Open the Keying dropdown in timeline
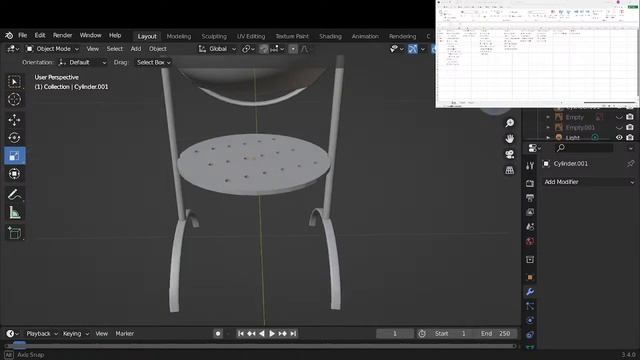Screen dimensions: 640x360 [76, 333]
